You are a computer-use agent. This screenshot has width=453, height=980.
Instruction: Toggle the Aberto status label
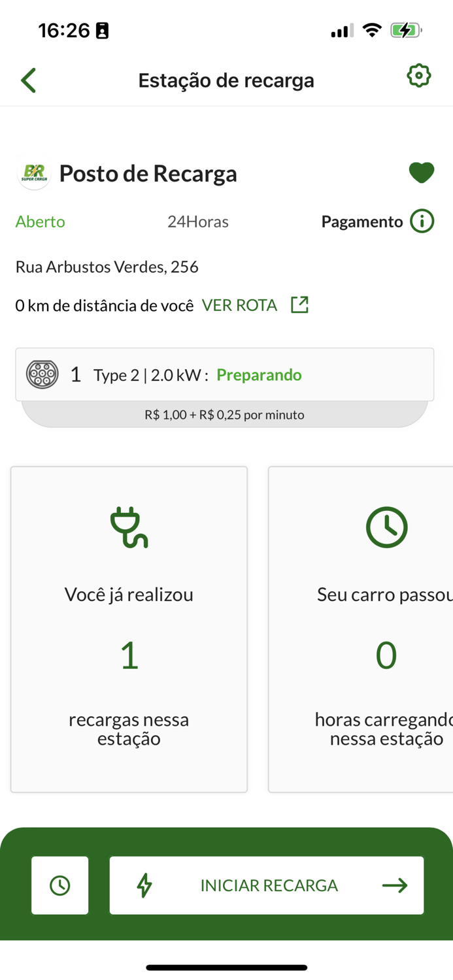pyautogui.click(x=40, y=222)
